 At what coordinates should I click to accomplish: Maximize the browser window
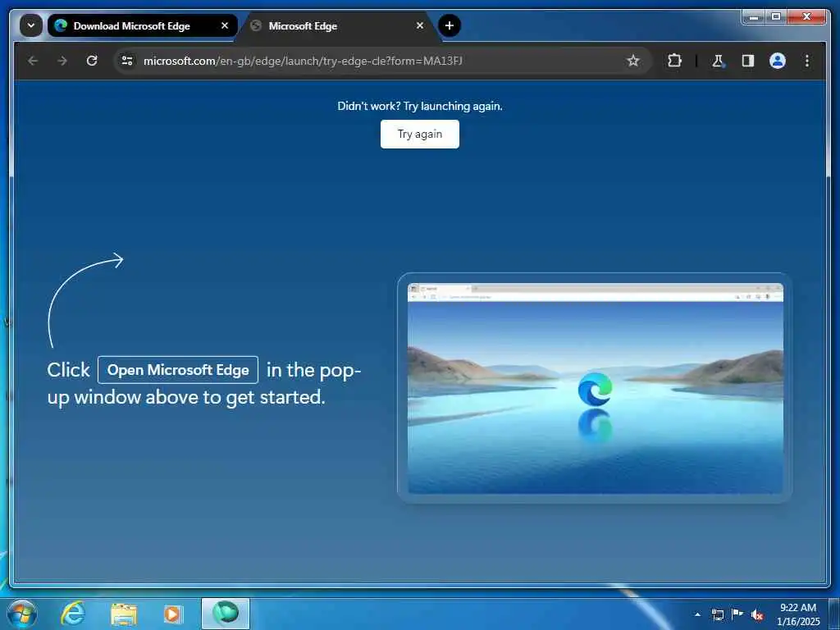776,17
